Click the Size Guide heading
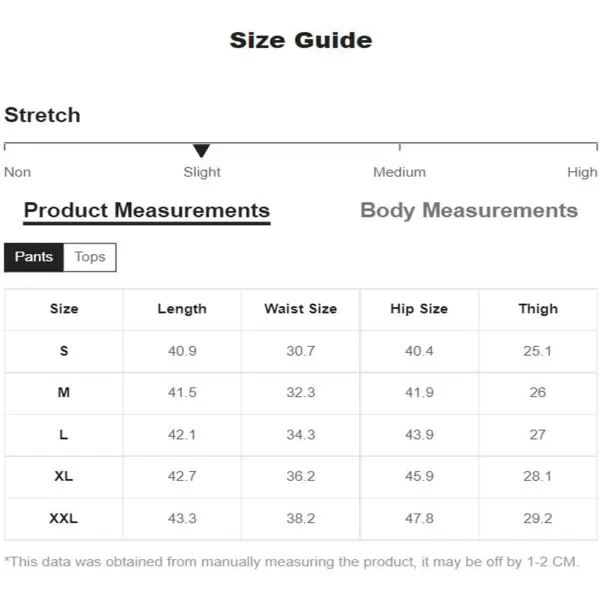Image resolution: width=600 pixels, height=600 pixels. [301, 40]
